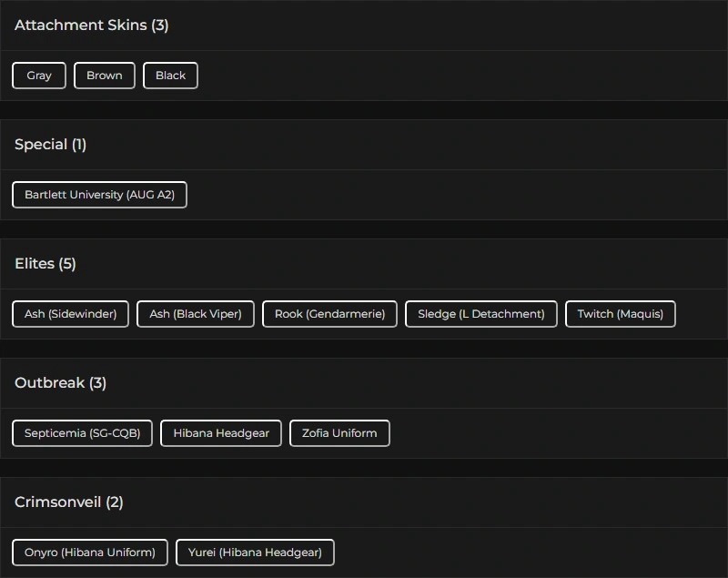Open the Twitch (Maquis) elite tag
728x578 pixels.
pos(621,314)
